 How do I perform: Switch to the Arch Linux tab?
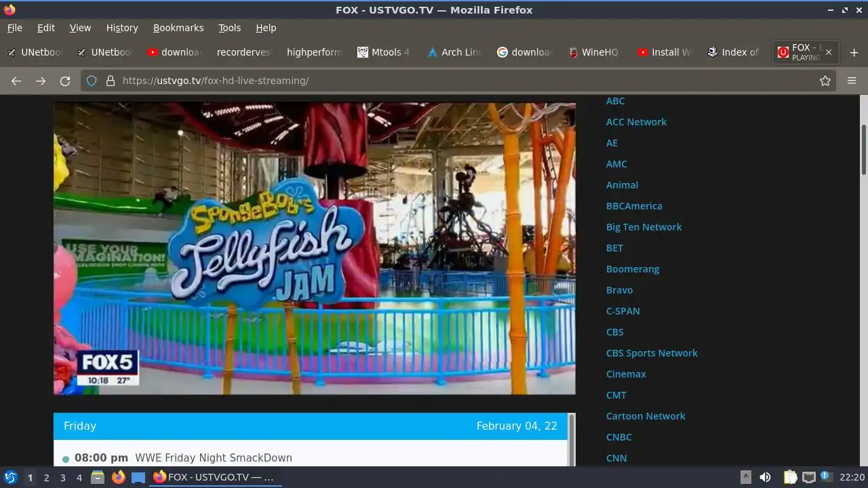pyautogui.click(x=454, y=52)
